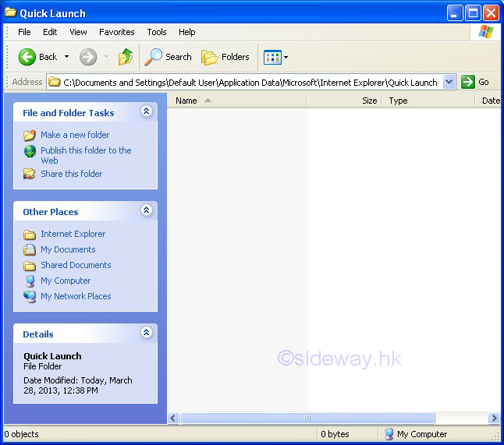Collapse the Details panel
The image size is (504, 445).
coord(146,334)
